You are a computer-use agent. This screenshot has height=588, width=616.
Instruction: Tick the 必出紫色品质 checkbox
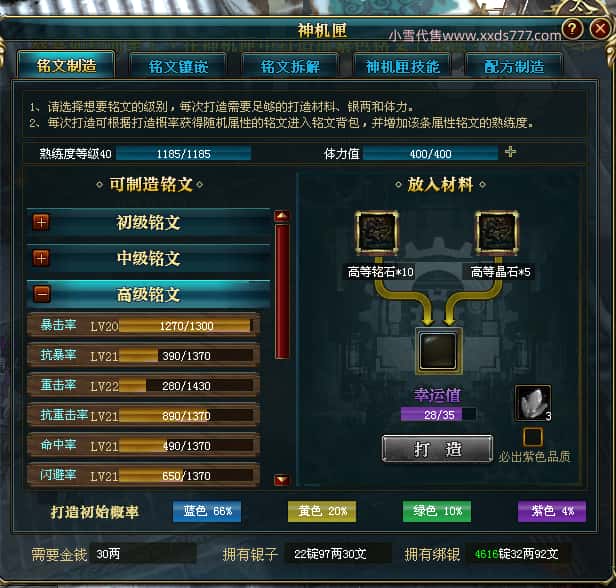tap(533, 437)
